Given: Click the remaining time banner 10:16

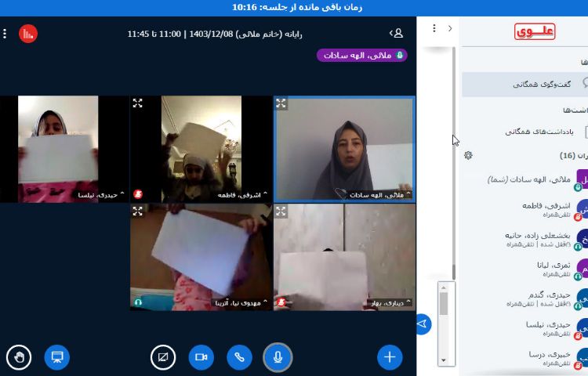Looking at the screenshot, I should (297, 8).
